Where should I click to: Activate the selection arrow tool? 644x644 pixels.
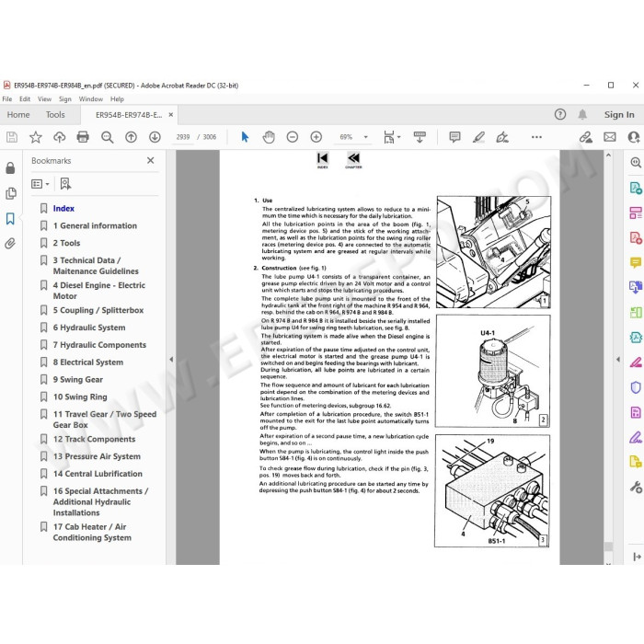[x=245, y=137]
